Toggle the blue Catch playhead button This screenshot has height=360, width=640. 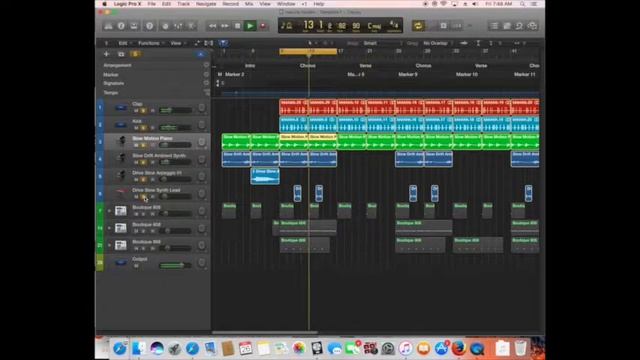[x=223, y=43]
